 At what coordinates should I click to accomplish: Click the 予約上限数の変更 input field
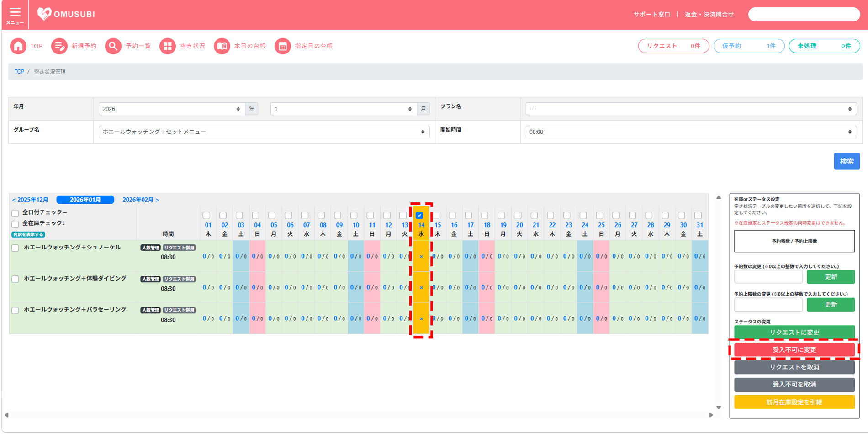click(768, 304)
